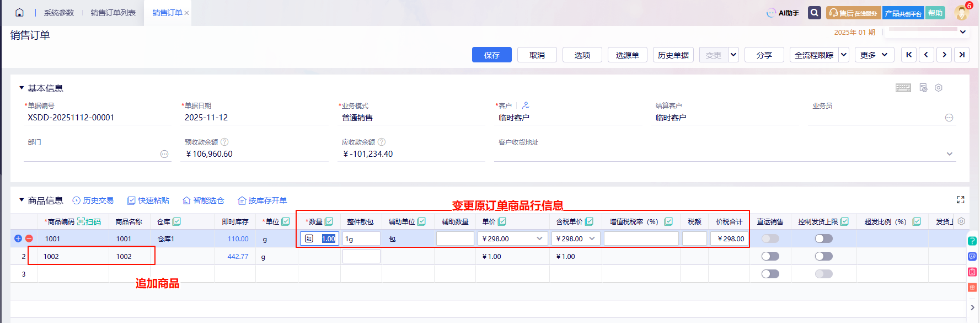Screen dimensions: 980x323
Task: Toggle the 仓库 column header checkbox
Action: coord(176,221)
